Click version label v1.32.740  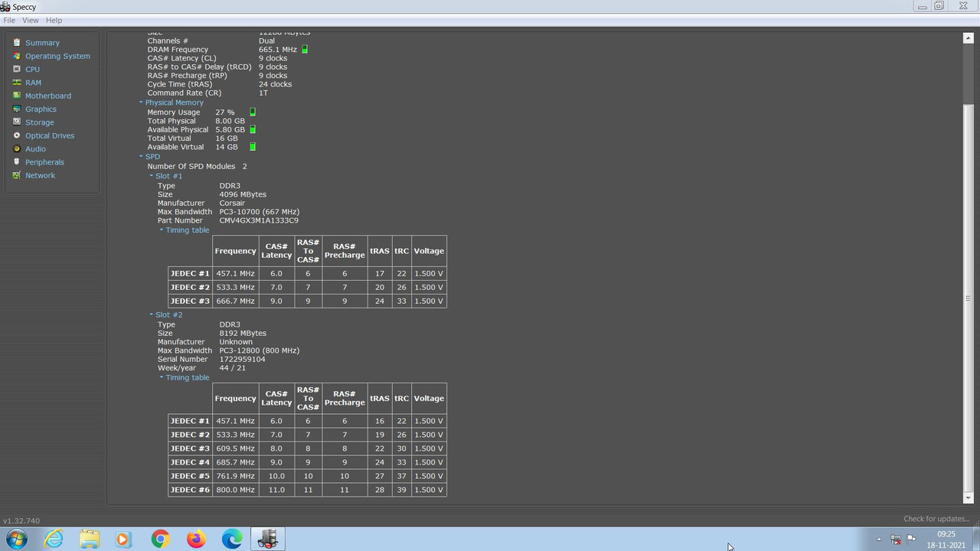(21, 521)
